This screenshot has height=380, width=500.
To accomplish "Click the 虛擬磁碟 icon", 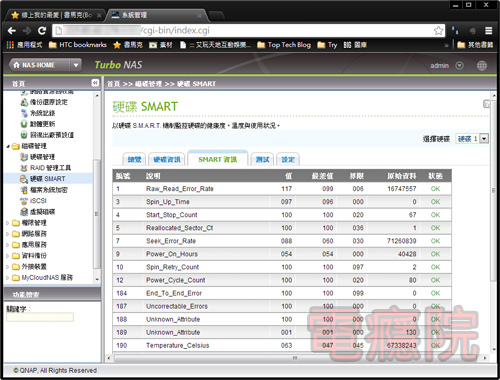I will (x=24, y=212).
